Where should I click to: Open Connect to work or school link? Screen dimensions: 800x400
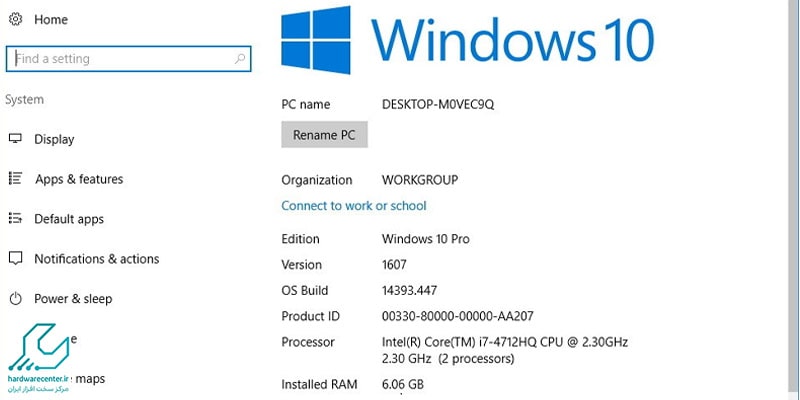point(354,206)
